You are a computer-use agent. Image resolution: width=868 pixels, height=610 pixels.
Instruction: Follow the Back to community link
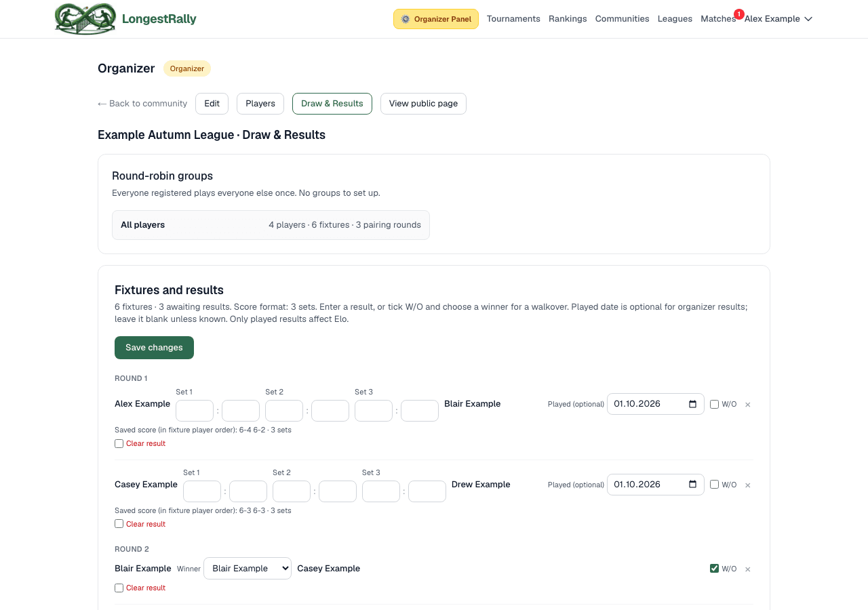point(142,104)
